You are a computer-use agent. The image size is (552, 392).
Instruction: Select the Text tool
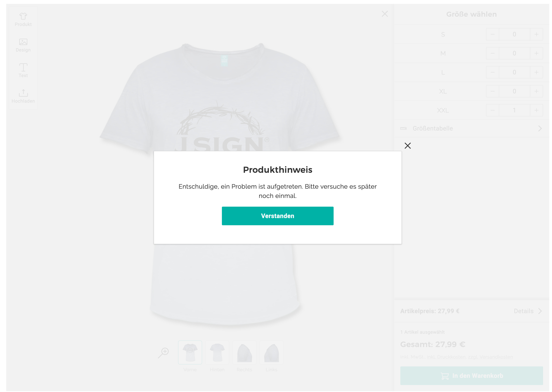pyautogui.click(x=23, y=70)
